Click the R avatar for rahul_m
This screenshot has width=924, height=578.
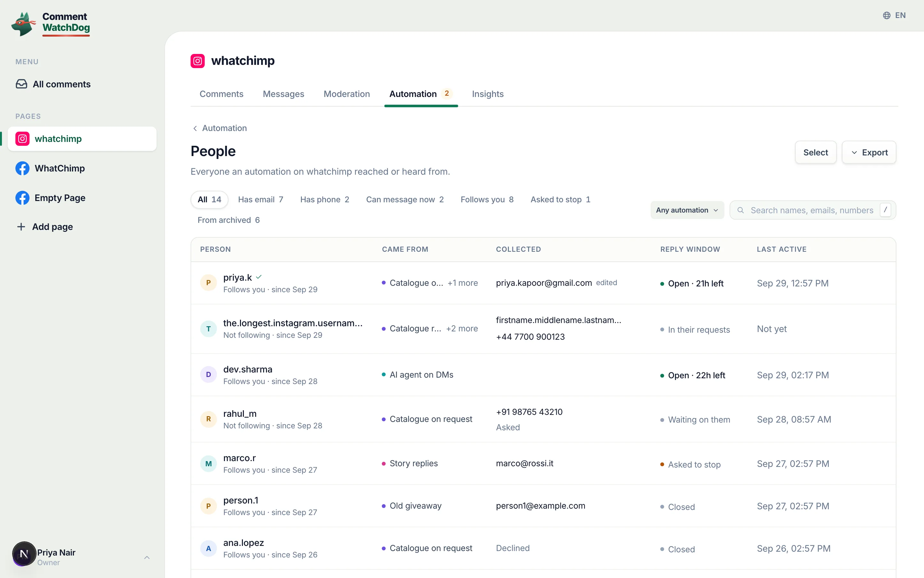pos(209,419)
